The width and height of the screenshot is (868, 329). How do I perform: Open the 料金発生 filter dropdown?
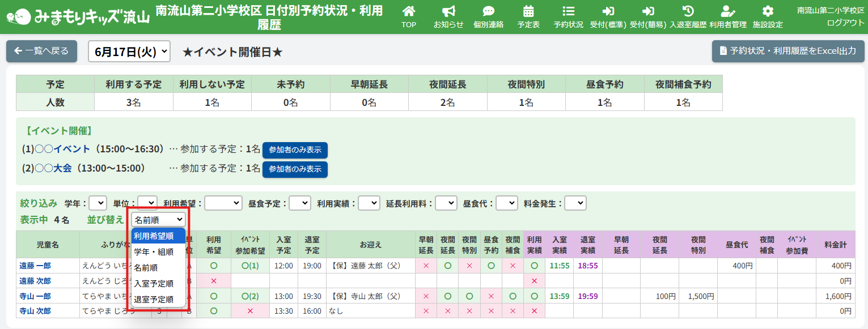(575, 203)
